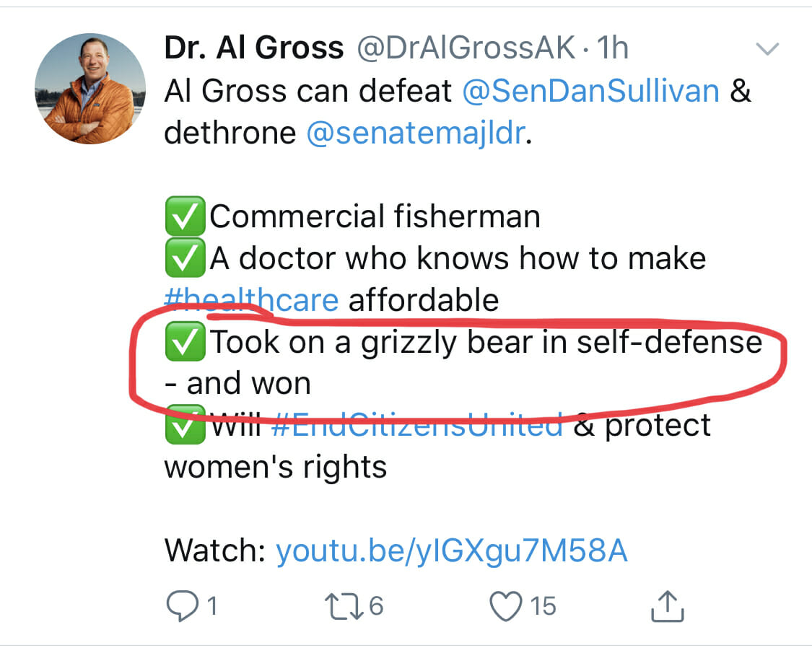Click the like count of 15
This screenshot has width=812, height=666.
click(543, 606)
